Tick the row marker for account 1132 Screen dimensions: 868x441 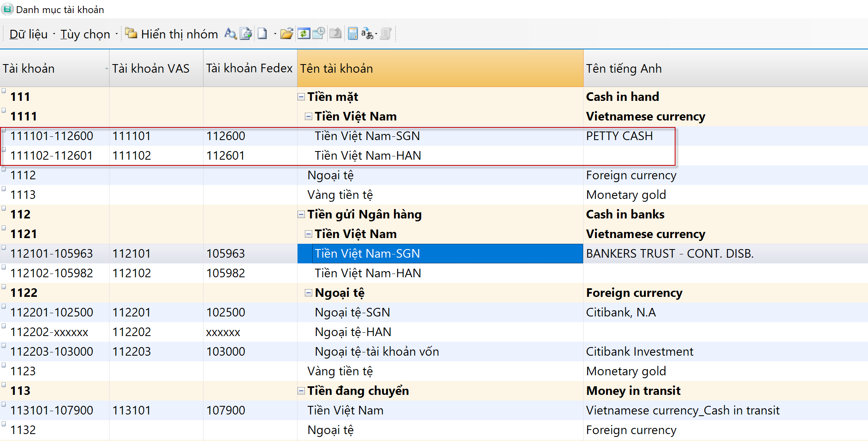(4, 424)
